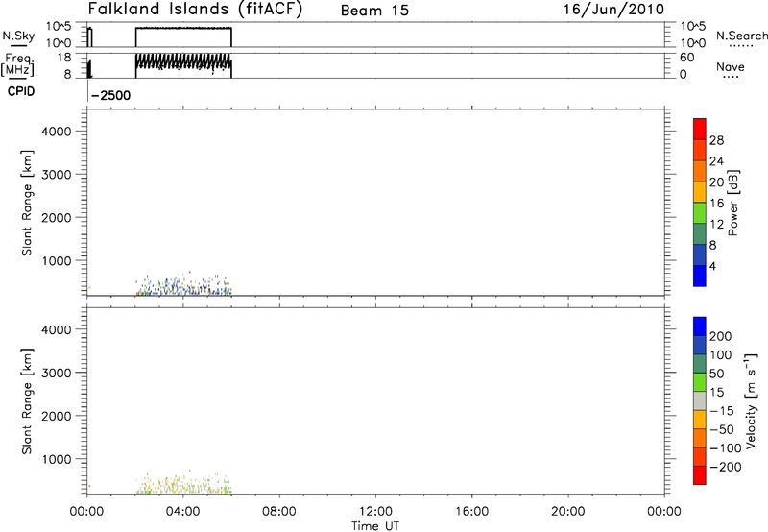Click the 'Time UT' axis title

pyautogui.click(x=375, y=526)
